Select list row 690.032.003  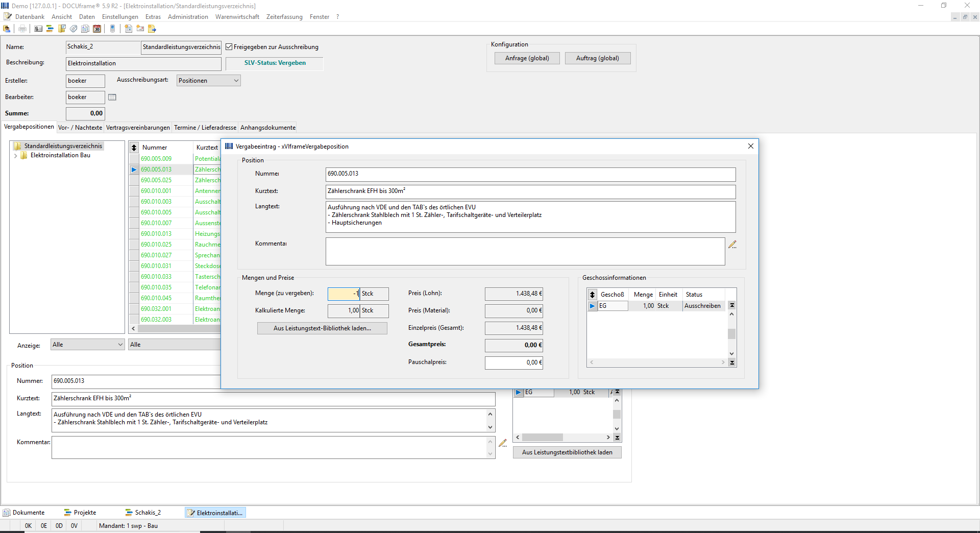point(175,320)
